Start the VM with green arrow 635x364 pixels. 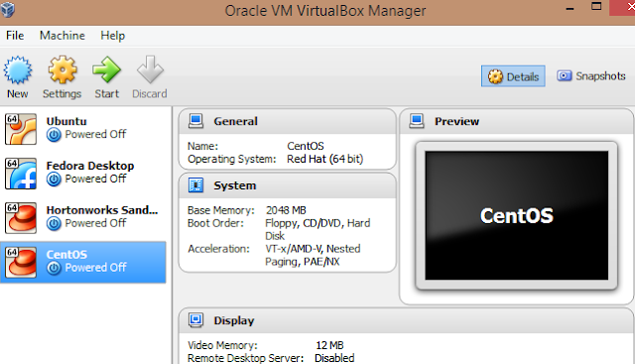pyautogui.click(x=106, y=70)
